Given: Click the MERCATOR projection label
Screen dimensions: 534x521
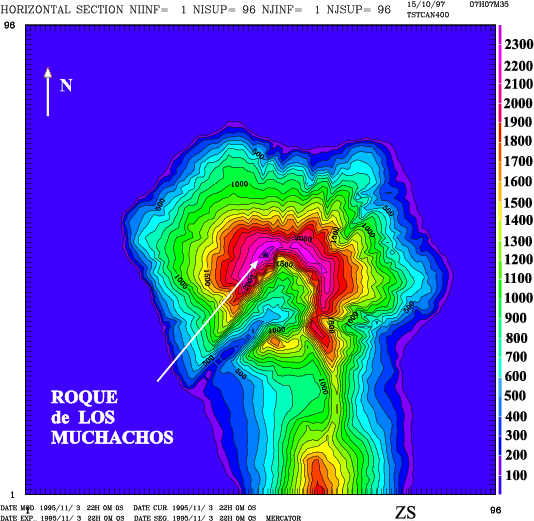Looking at the screenshot, I should click(x=283, y=518).
